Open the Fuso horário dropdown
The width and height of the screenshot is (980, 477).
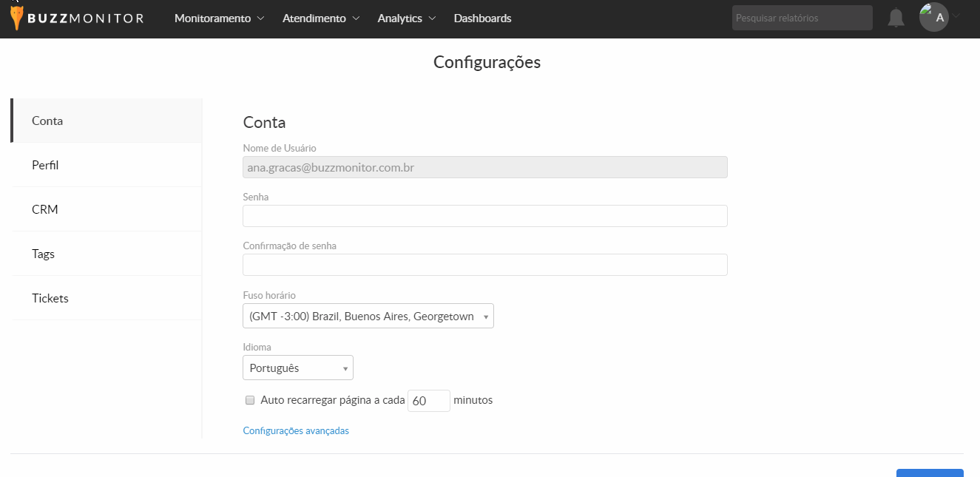(x=368, y=317)
